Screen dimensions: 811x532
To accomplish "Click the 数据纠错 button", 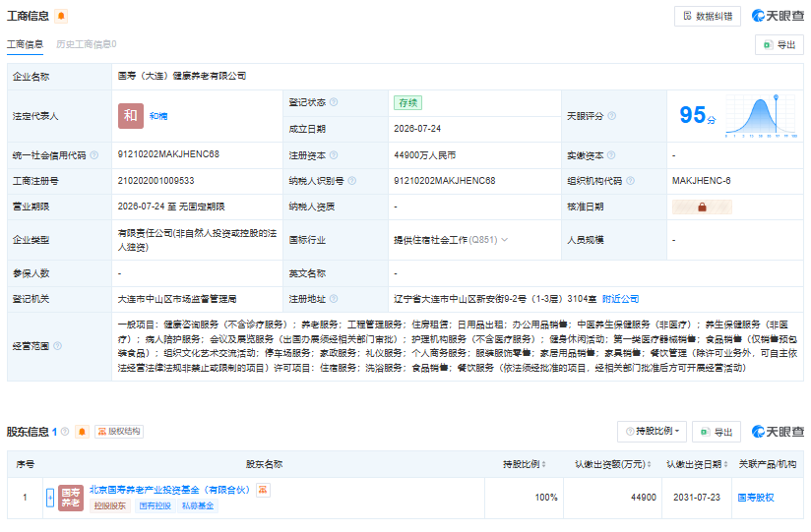I will (707, 16).
